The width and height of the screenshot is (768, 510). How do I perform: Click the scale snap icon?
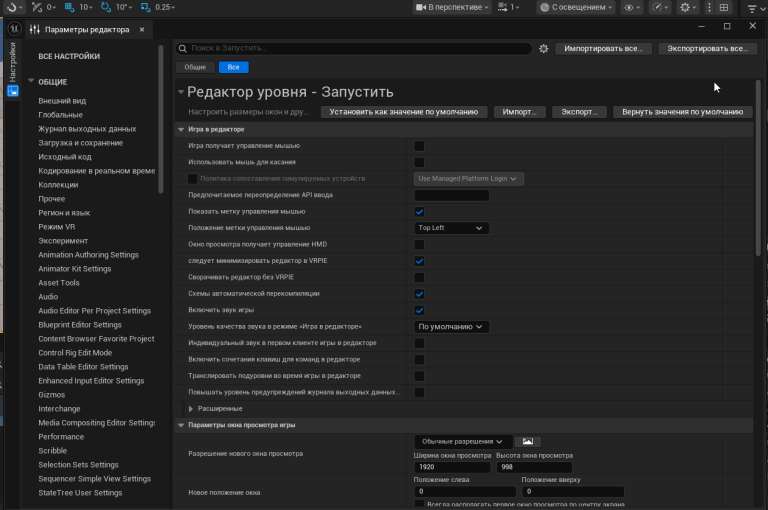pyautogui.click(x=145, y=7)
